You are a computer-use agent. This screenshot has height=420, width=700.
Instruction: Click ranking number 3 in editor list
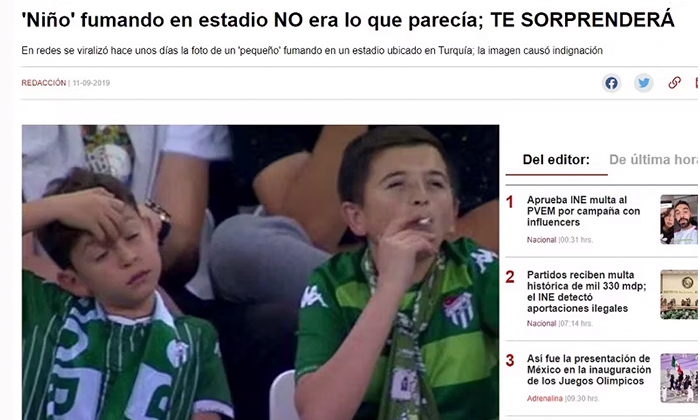(510, 361)
